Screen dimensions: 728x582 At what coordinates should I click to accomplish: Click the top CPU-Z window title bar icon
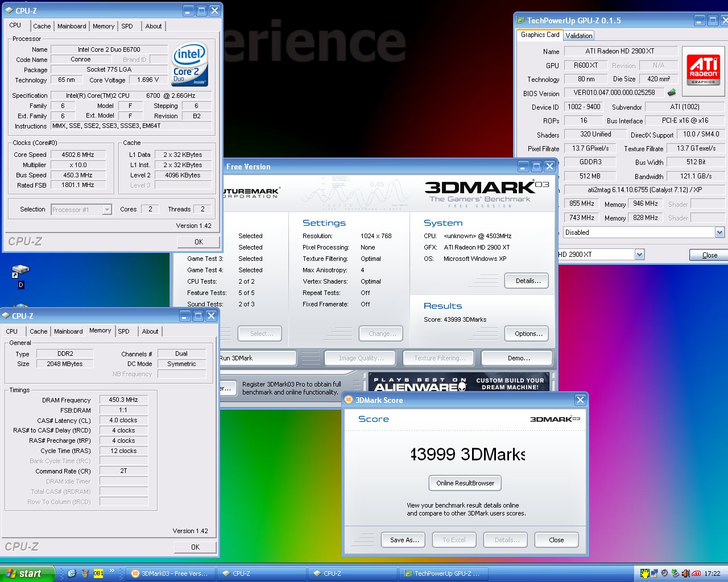[x=9, y=10]
